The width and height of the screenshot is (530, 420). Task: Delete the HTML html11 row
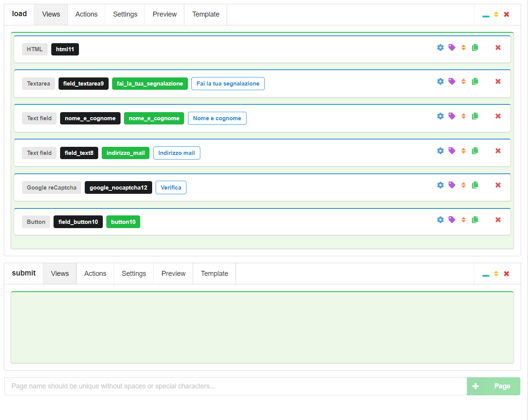tap(498, 47)
